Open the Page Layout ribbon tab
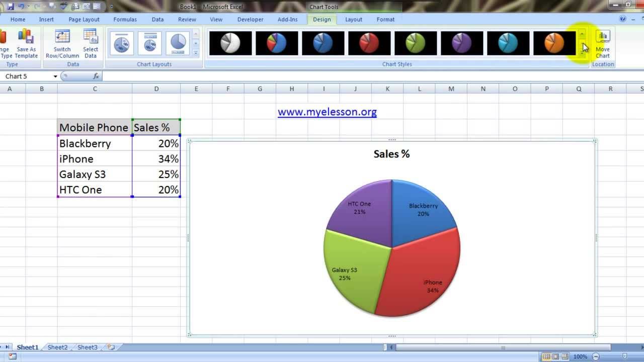This screenshot has width=644, height=362. [84, 20]
